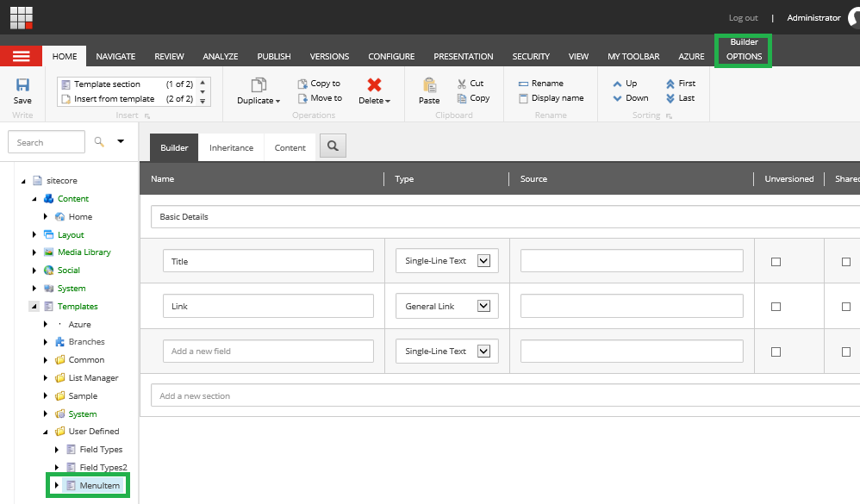Viewport: 860px width, 504px height.
Task: Toggle Shared checkbox for Title field
Action: click(x=846, y=261)
